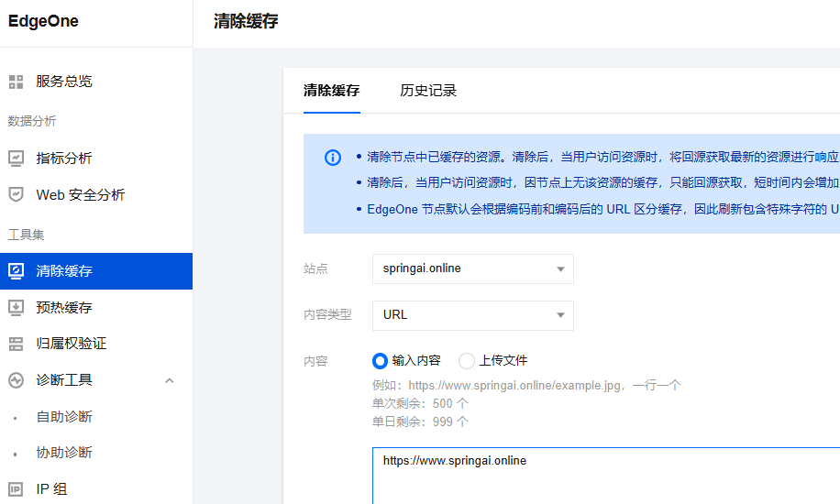This screenshot has height=504, width=840.
Task: Click the IP 组 sidebar icon
Action: [16, 489]
